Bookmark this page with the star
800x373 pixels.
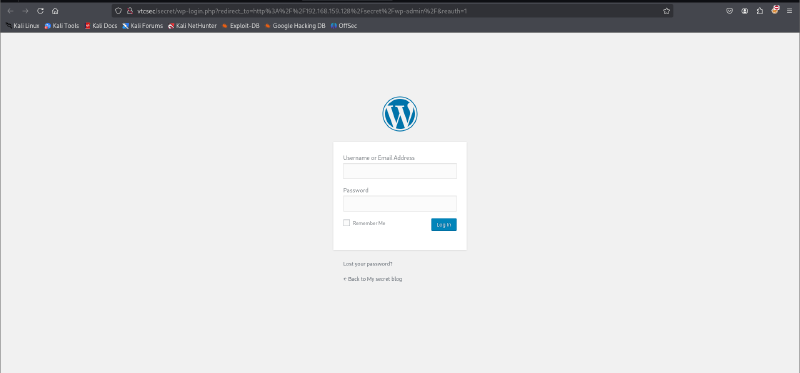click(666, 11)
